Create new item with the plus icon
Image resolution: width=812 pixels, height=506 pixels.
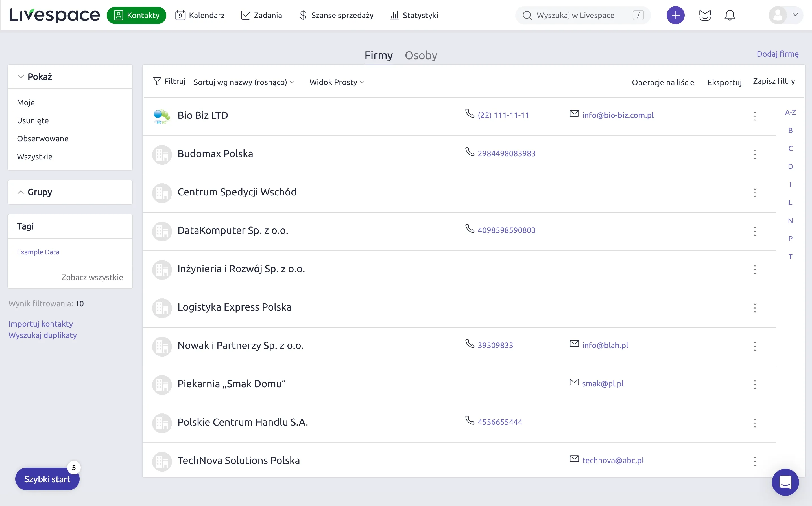pyautogui.click(x=675, y=15)
